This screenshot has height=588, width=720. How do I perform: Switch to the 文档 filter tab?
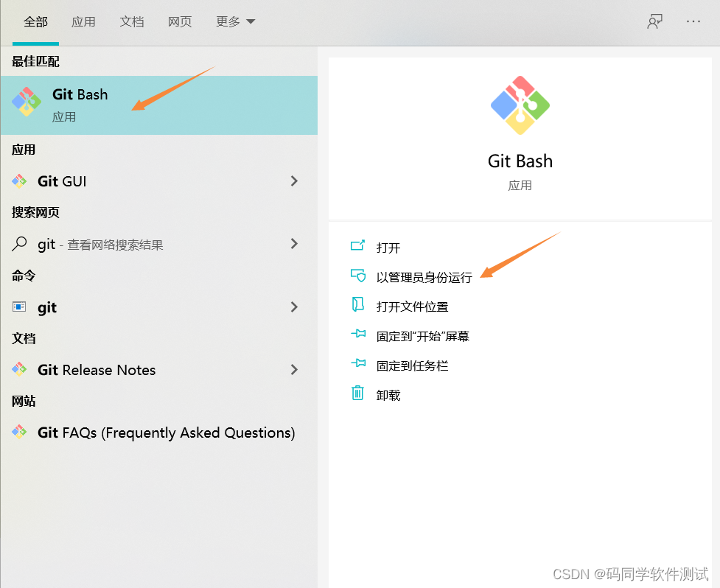132,21
